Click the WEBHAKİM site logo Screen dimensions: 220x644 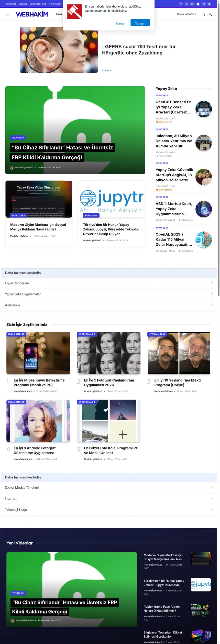coord(32,14)
